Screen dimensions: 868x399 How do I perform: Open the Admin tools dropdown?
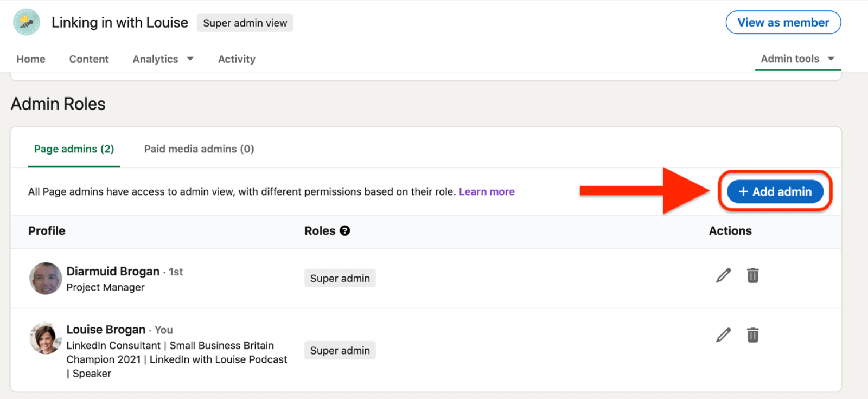(797, 59)
